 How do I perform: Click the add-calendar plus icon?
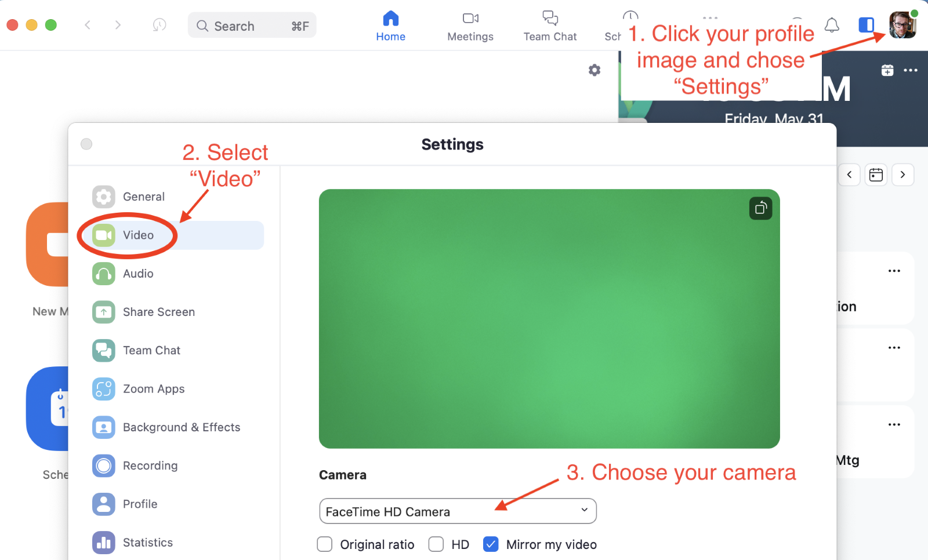tap(887, 70)
